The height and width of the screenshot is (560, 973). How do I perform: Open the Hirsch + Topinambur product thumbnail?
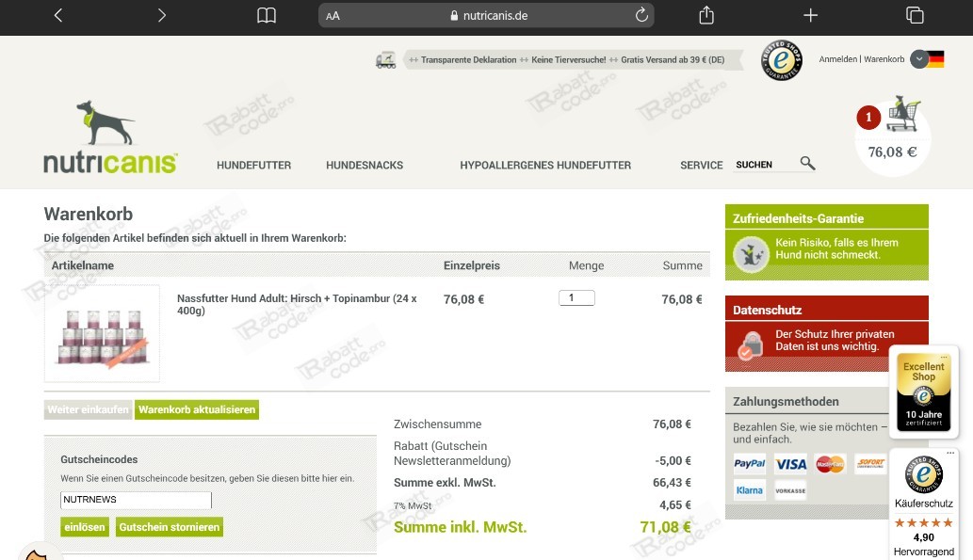tap(103, 333)
